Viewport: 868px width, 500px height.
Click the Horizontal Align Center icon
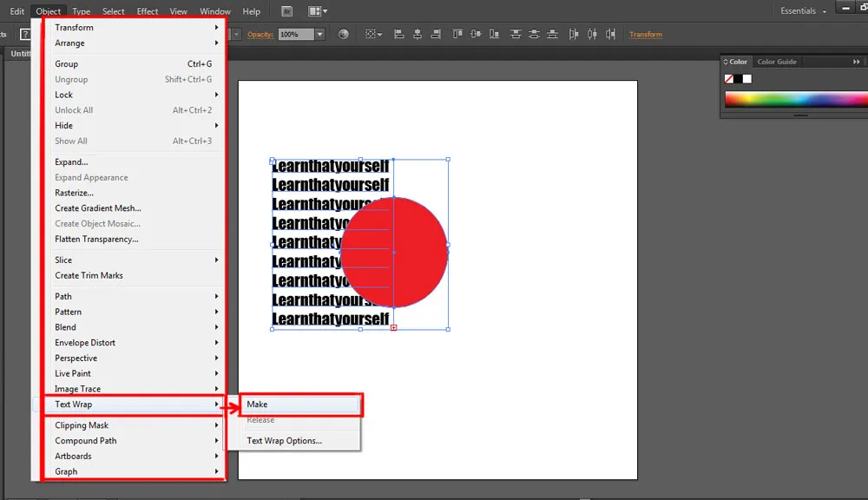(x=416, y=33)
